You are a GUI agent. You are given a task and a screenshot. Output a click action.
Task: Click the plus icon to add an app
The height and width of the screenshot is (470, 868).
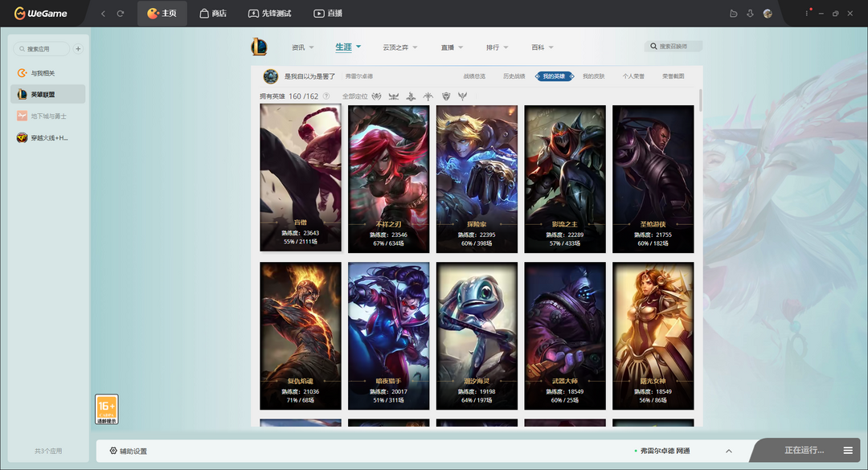(x=78, y=49)
